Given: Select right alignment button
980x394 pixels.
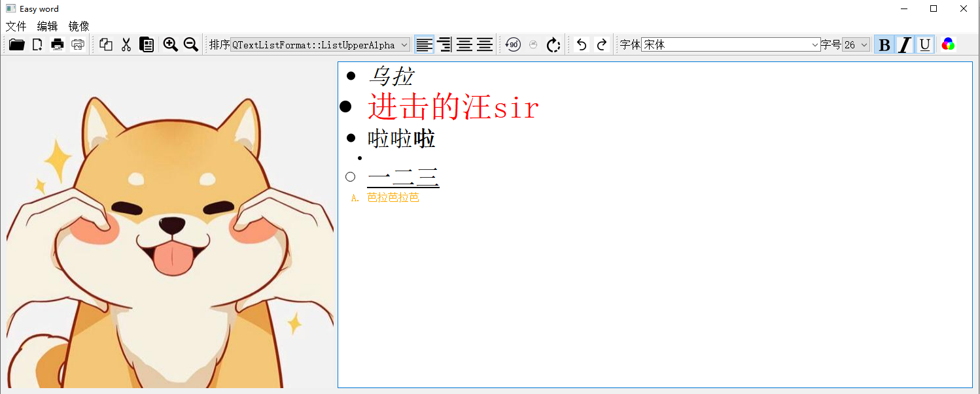Looking at the screenshot, I should (x=444, y=44).
